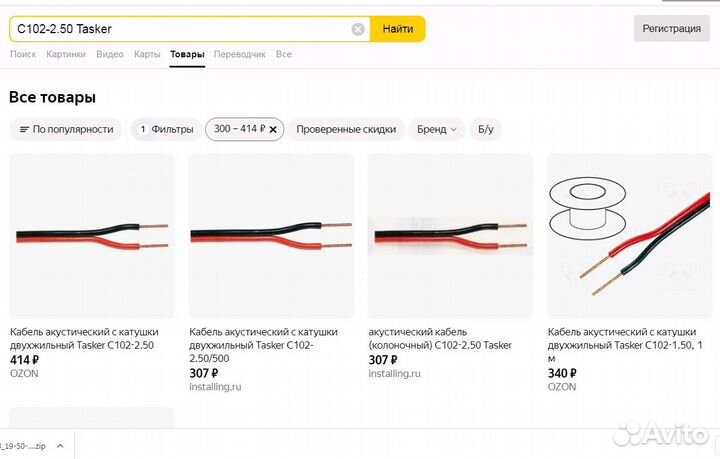Viewport: 720px width, 459px height.
Task: Click the sort icon by По популярности
Action: tap(25, 129)
